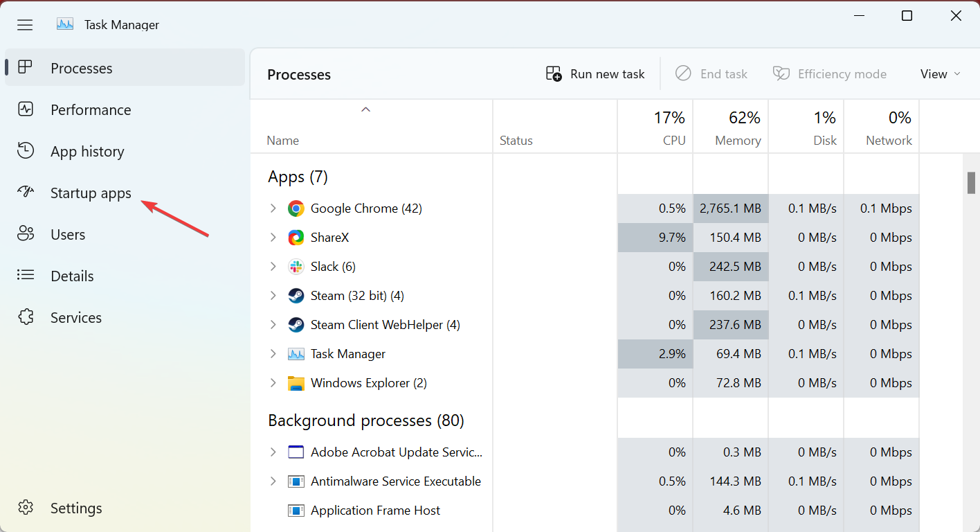Go to the Services page
The height and width of the screenshot is (532, 980).
pos(75,318)
